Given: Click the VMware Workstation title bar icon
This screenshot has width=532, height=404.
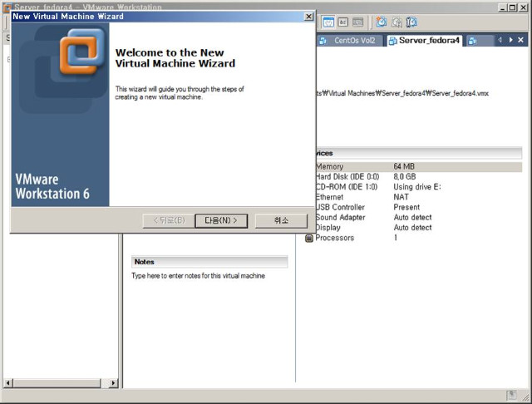Looking at the screenshot, I should click(7, 7).
